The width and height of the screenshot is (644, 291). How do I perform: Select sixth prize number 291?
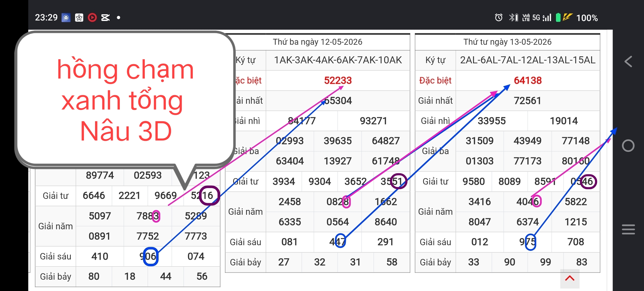tap(386, 242)
